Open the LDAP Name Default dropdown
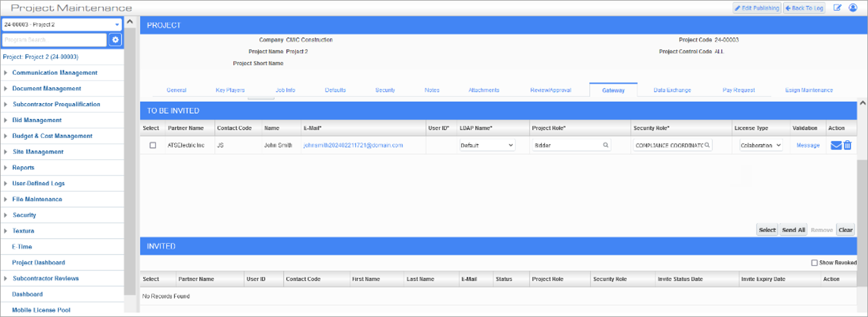The height and width of the screenshot is (317, 868). click(x=487, y=145)
